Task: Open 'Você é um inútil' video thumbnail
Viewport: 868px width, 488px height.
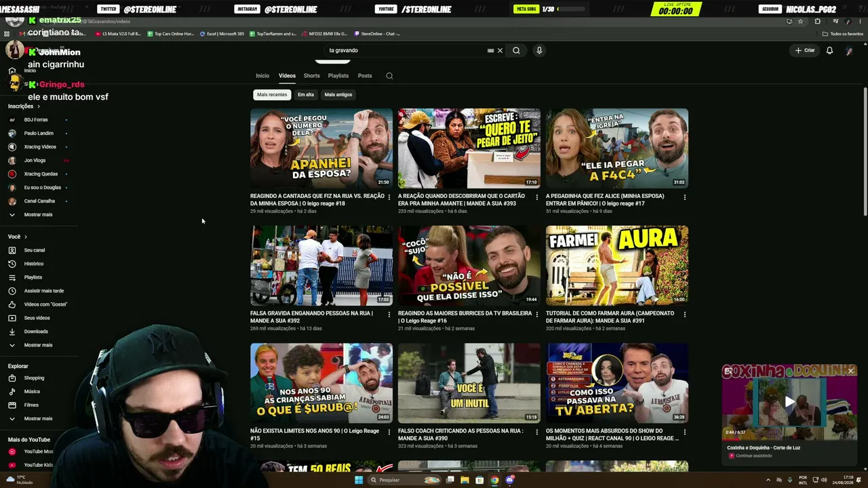Action: [469, 383]
